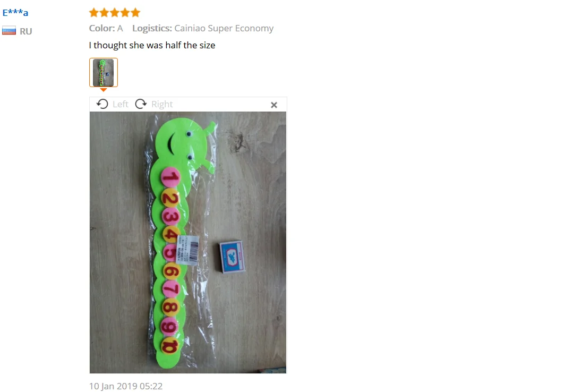Viewport: 565px width, 392px height.
Task: Click the matchbox in the photo
Action: (232, 257)
